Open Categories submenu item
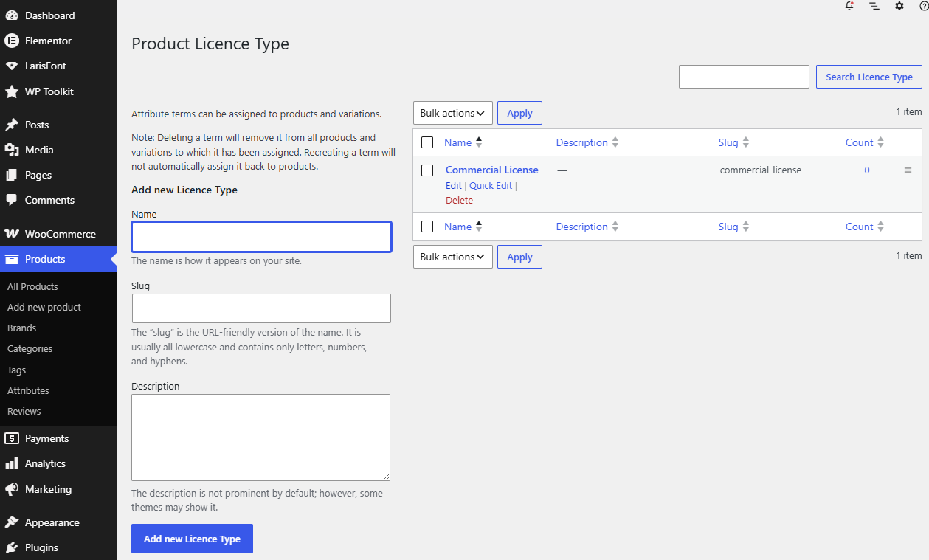Image resolution: width=929 pixels, height=560 pixels. click(30, 348)
